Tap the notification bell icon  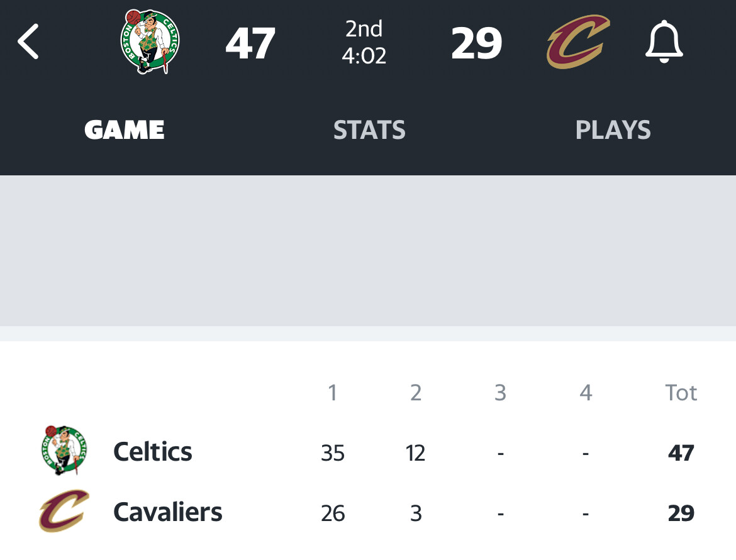click(663, 43)
